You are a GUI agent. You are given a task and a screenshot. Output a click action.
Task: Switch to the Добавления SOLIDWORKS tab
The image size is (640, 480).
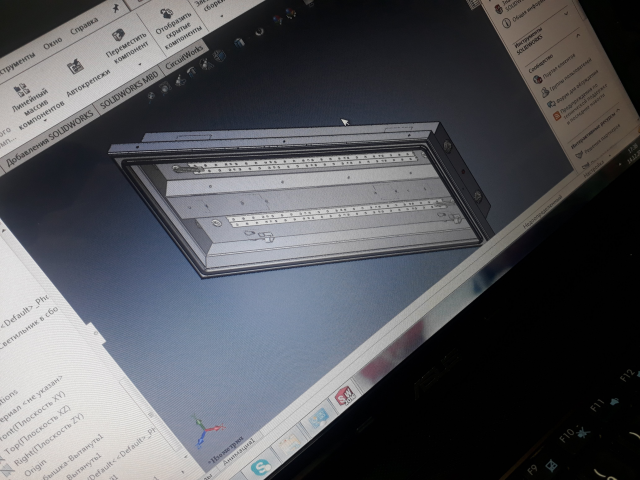[50, 138]
